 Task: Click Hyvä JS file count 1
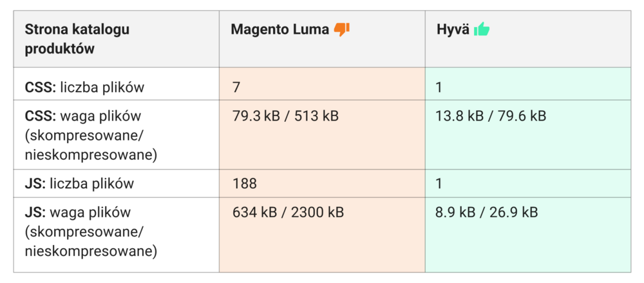click(439, 184)
